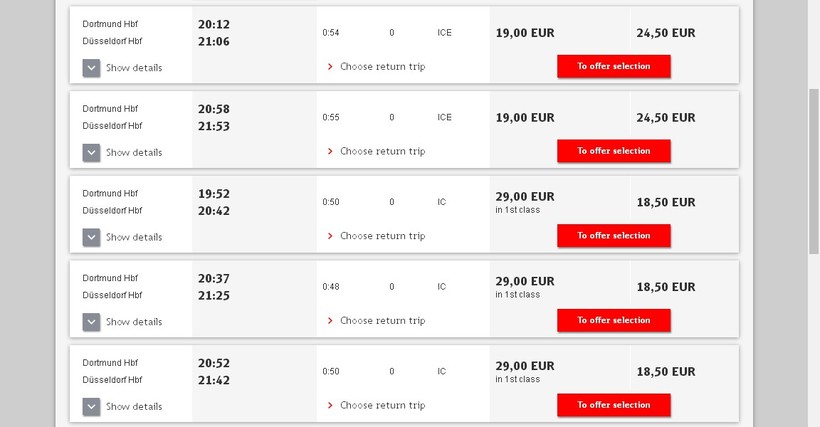
Task: Select the 24,50 EUR price for 20:58 ICE
Action: click(665, 118)
